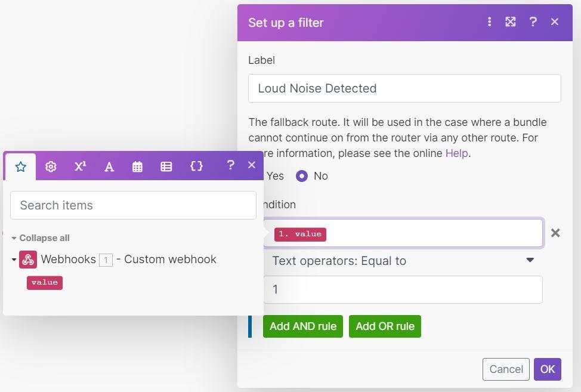Click help icon in mapping panel

click(x=230, y=165)
